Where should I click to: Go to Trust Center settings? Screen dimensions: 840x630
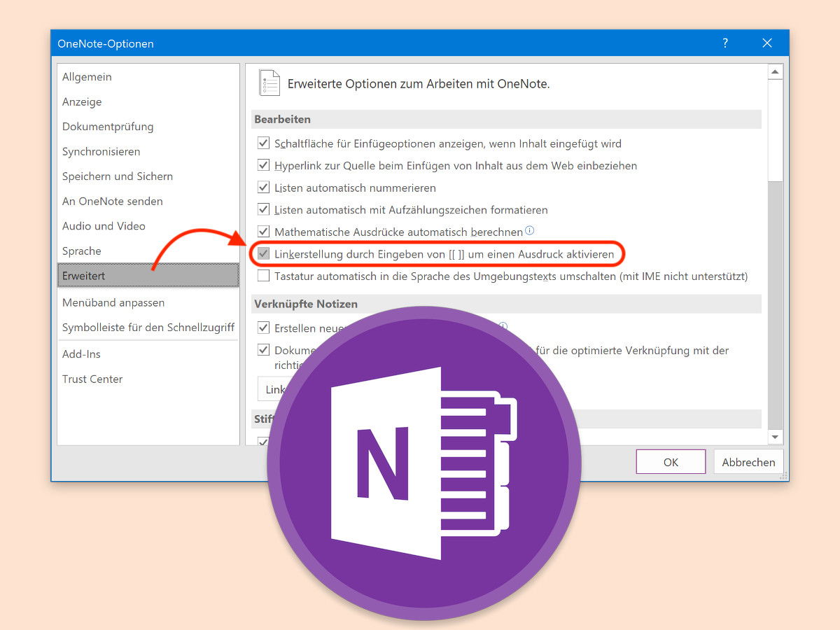(x=148, y=379)
